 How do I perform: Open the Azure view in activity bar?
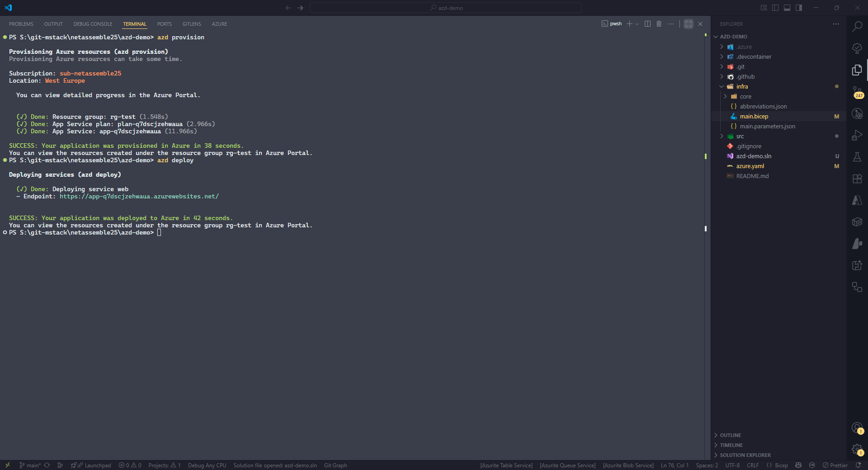(x=857, y=200)
